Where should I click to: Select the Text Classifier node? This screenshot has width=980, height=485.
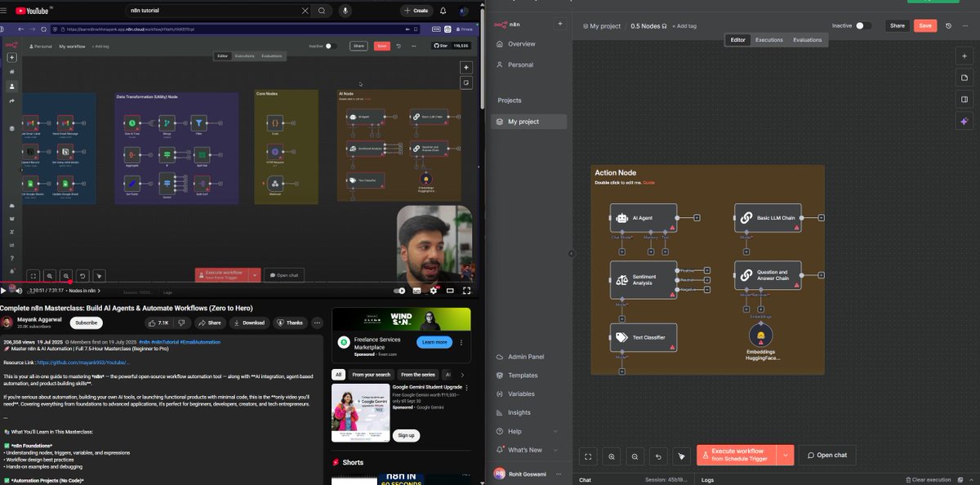644,337
